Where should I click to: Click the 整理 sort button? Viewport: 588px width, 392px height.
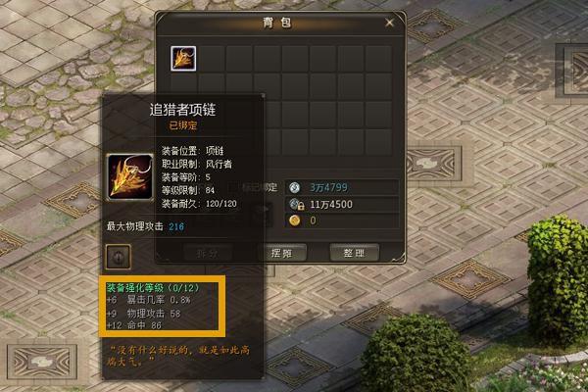point(355,253)
